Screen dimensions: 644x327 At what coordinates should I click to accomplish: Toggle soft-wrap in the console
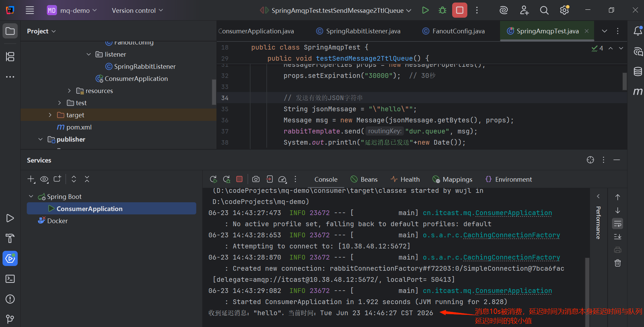pyautogui.click(x=618, y=224)
